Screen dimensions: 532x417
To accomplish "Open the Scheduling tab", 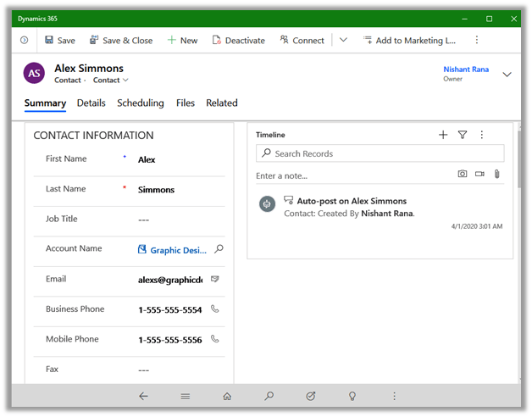I will pyautogui.click(x=140, y=103).
